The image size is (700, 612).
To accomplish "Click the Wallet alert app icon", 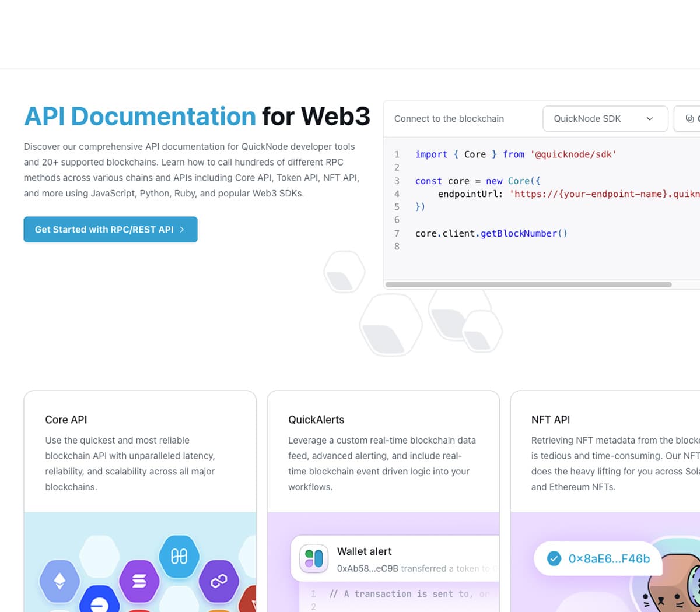I will (x=314, y=558).
